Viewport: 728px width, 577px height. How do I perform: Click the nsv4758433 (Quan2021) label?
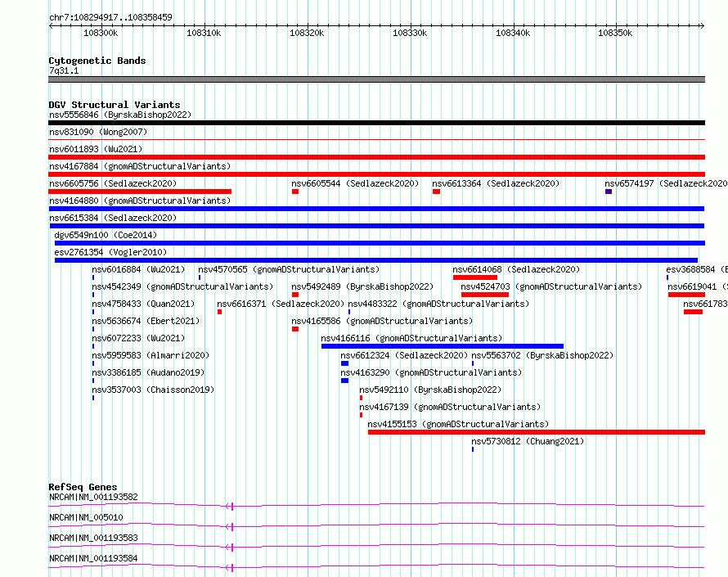(x=143, y=304)
